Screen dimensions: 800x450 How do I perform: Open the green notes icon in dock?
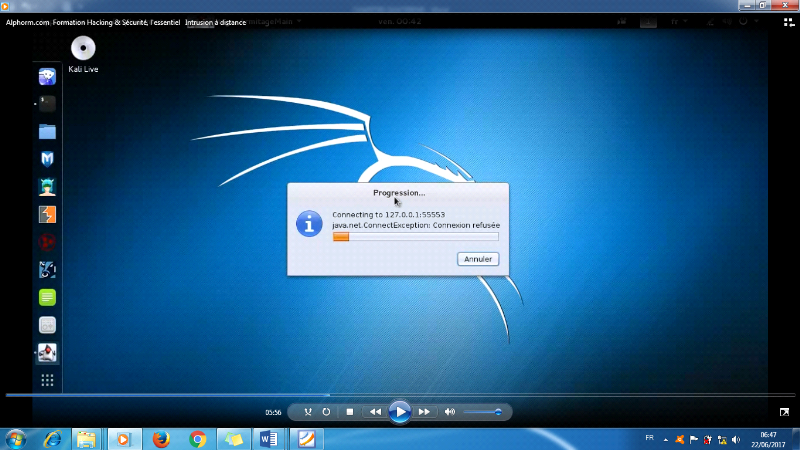click(x=47, y=297)
